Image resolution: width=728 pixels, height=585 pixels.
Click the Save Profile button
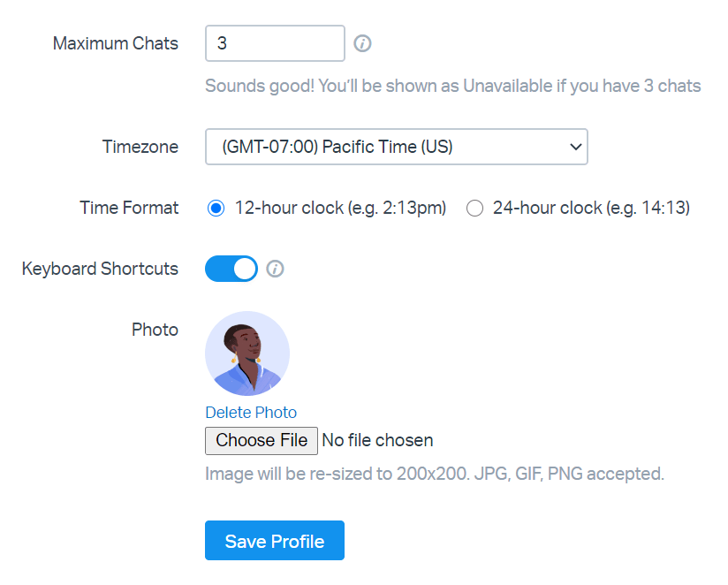tap(275, 541)
